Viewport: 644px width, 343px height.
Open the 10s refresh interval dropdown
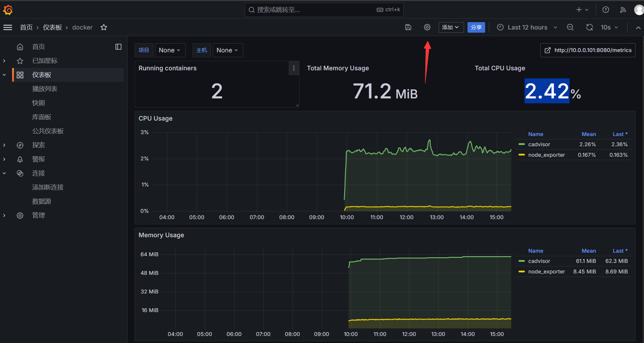[609, 27]
